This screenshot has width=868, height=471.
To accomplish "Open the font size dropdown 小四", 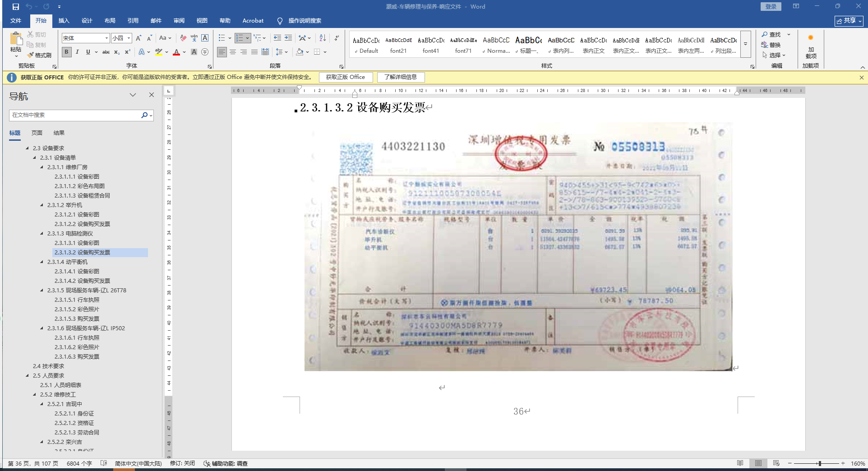I will [129, 38].
